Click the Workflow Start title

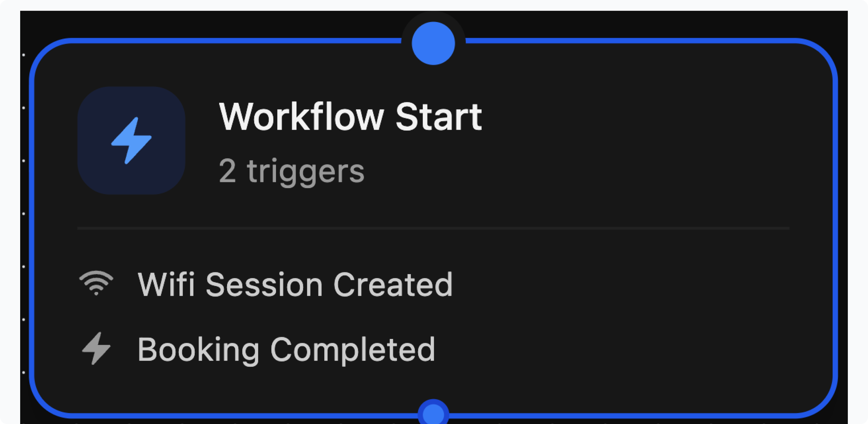click(351, 117)
